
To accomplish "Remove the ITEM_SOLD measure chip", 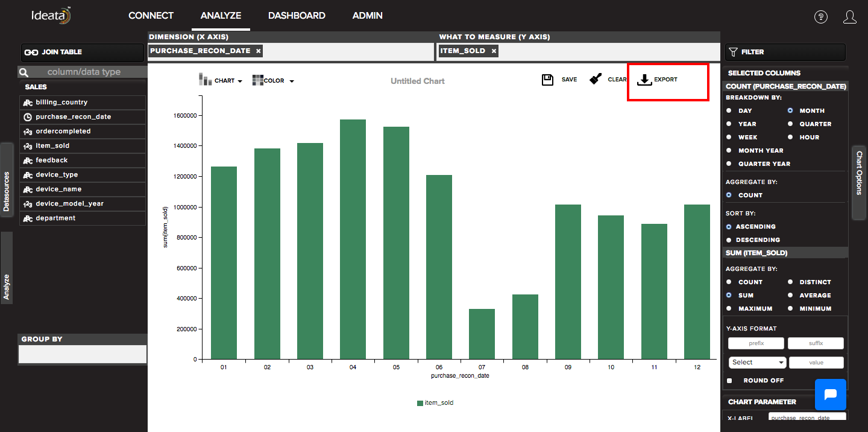I will [x=493, y=51].
